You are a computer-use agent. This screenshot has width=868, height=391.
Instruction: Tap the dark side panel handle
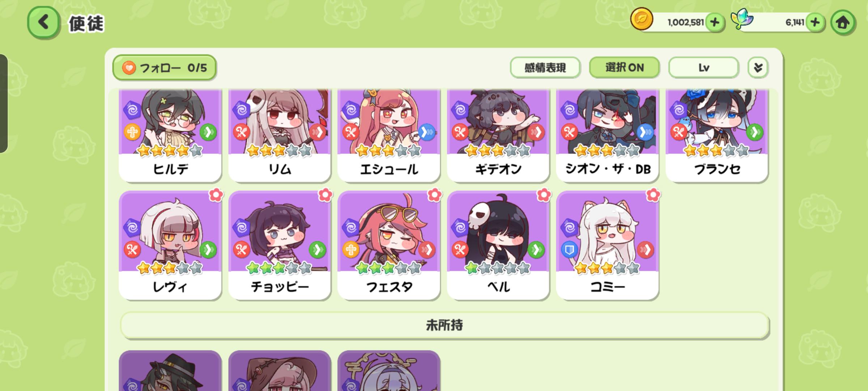click(x=4, y=104)
